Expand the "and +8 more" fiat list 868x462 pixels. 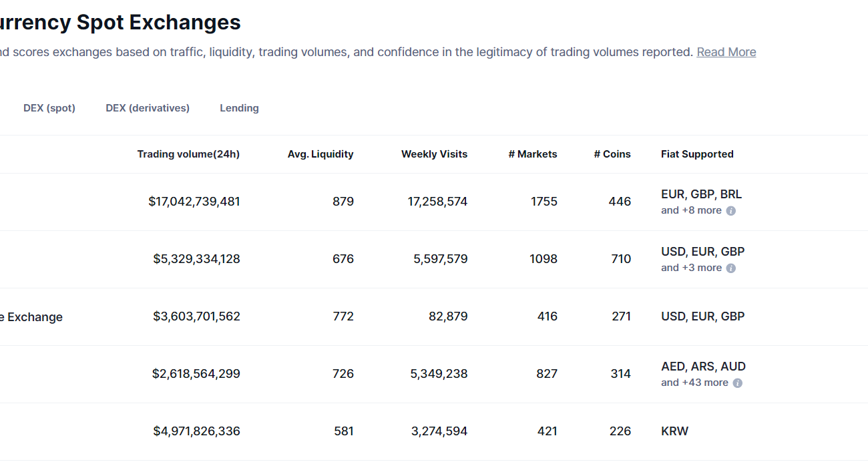pyautogui.click(x=691, y=210)
